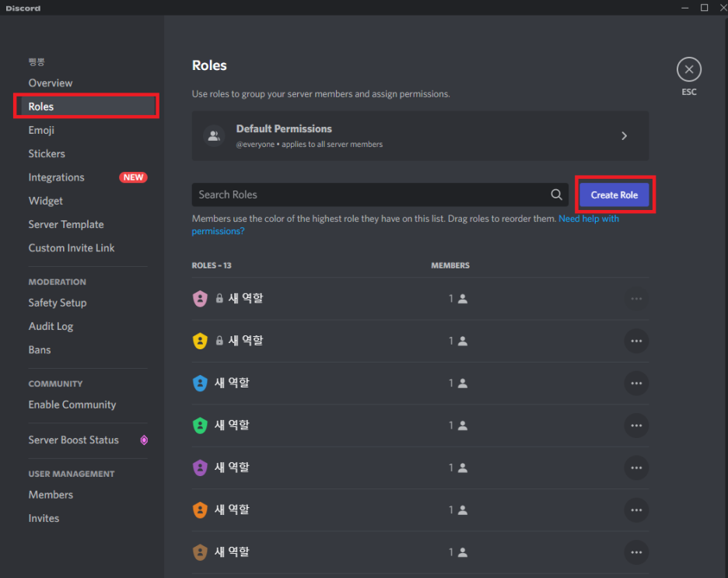The height and width of the screenshot is (578, 728).
Task: Open more options for the pink role
Action: tap(636, 299)
